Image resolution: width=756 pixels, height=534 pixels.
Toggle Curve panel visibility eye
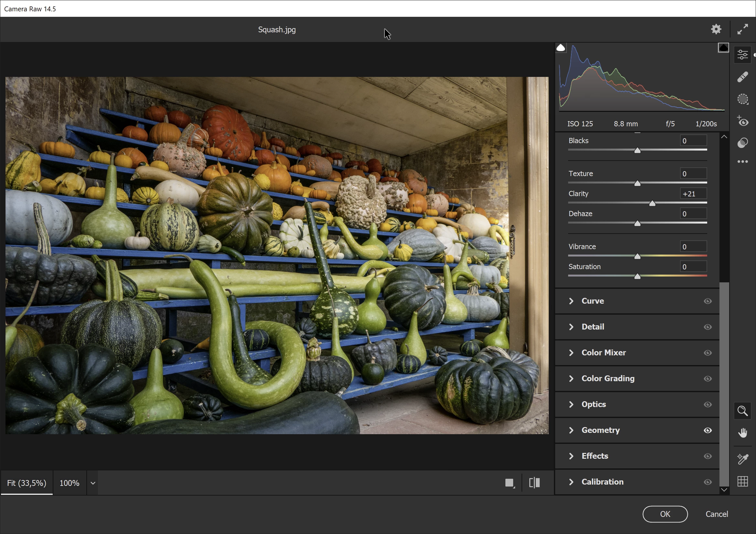tap(707, 301)
